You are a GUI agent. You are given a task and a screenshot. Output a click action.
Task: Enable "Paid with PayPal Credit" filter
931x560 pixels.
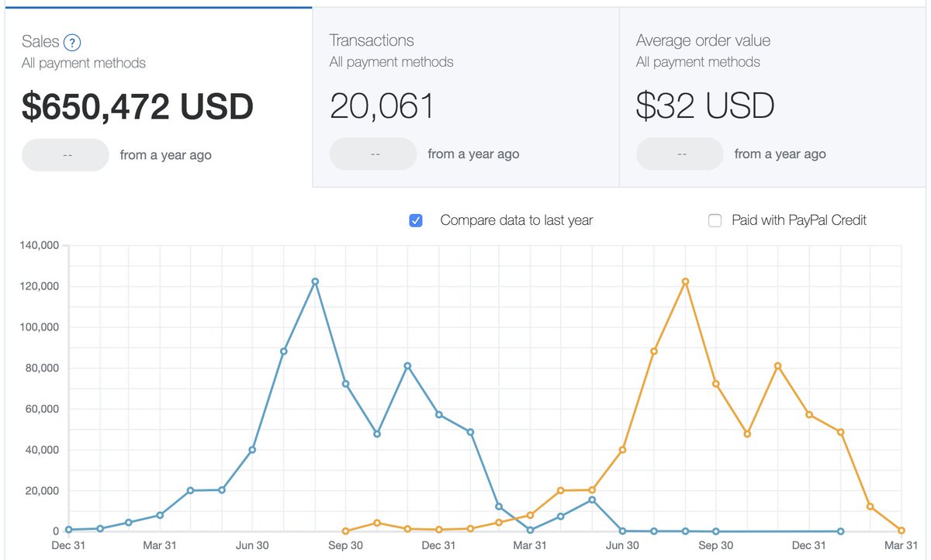[x=715, y=220]
